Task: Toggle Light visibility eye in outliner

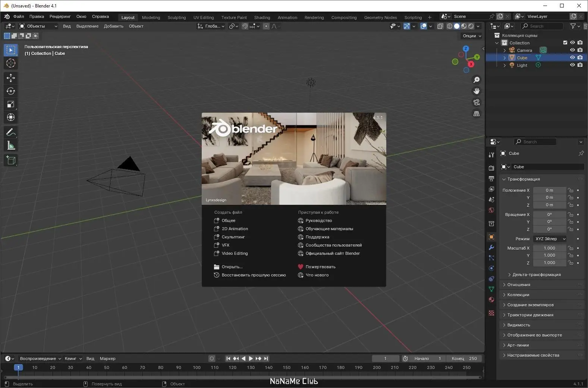Action: tap(572, 65)
